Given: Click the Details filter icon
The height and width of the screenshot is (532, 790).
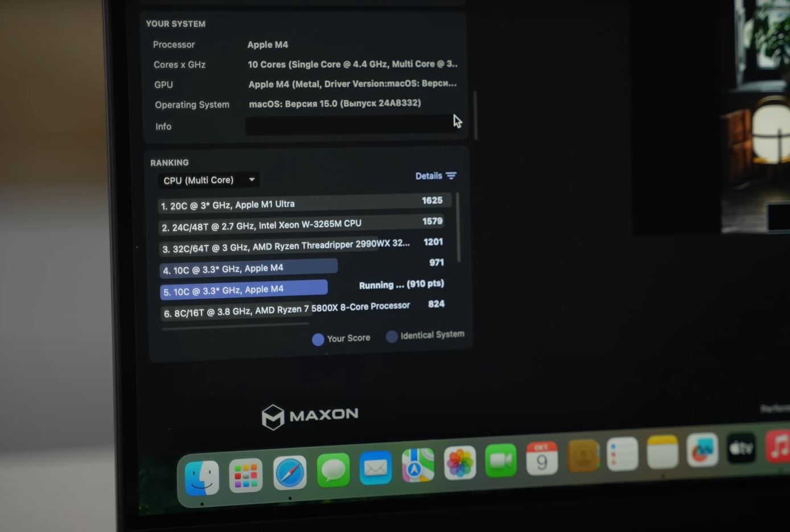Looking at the screenshot, I should click(451, 176).
